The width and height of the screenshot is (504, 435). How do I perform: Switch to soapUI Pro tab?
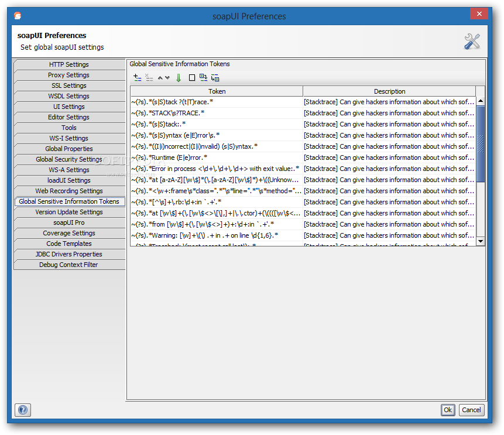click(69, 222)
